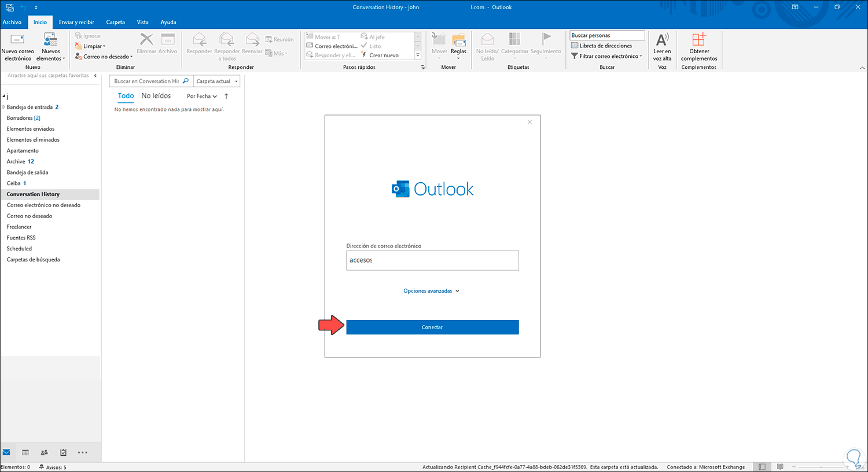Close the Outlook account dialog

tap(529, 122)
